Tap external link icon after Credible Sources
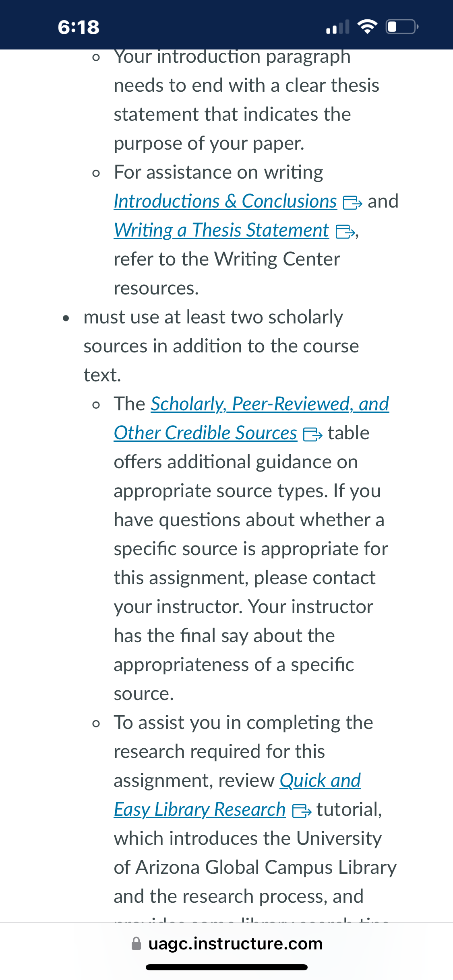Viewport: 453px width, 980px height. point(312,434)
